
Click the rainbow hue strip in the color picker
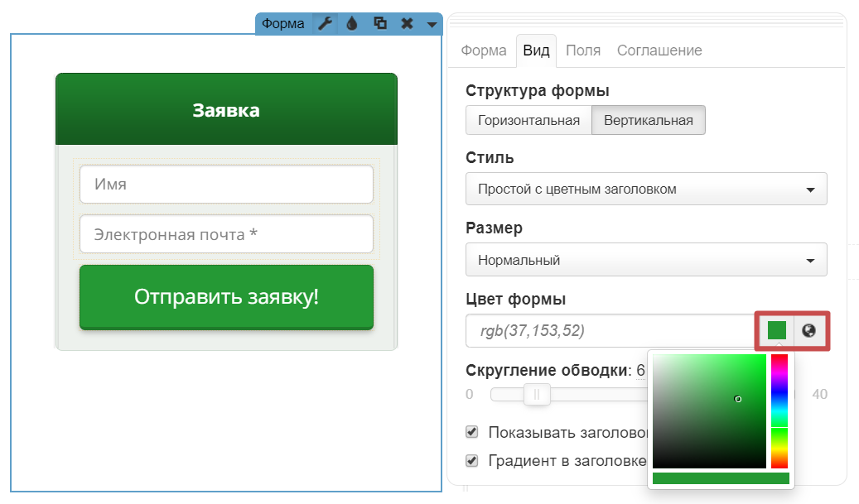(x=779, y=411)
